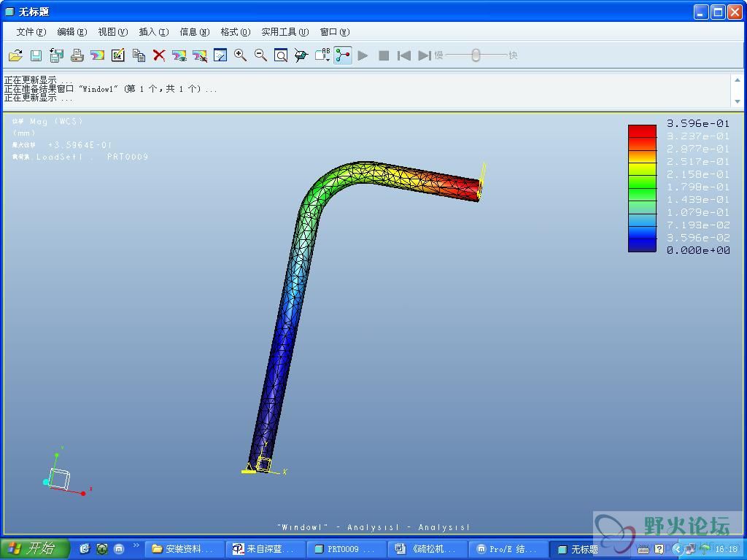Click the fringe icon with pencil
The height and width of the screenshot is (560, 747).
tap(200, 55)
